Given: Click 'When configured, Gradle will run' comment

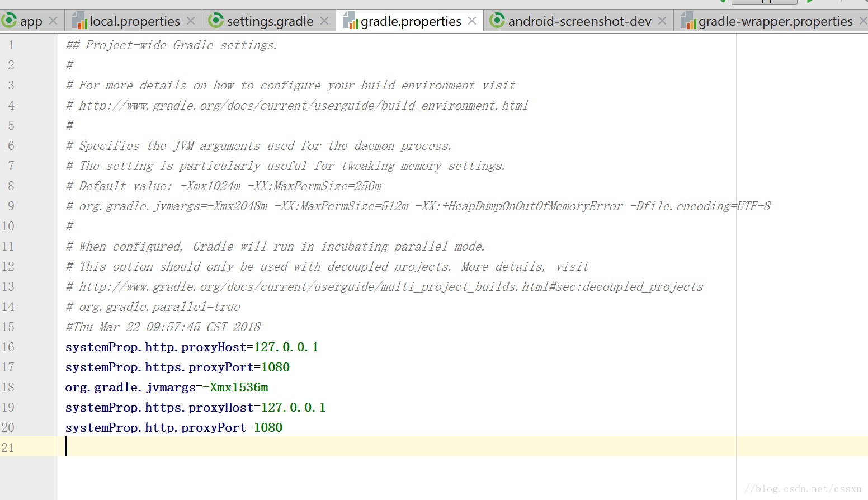Looking at the screenshot, I should (275, 246).
